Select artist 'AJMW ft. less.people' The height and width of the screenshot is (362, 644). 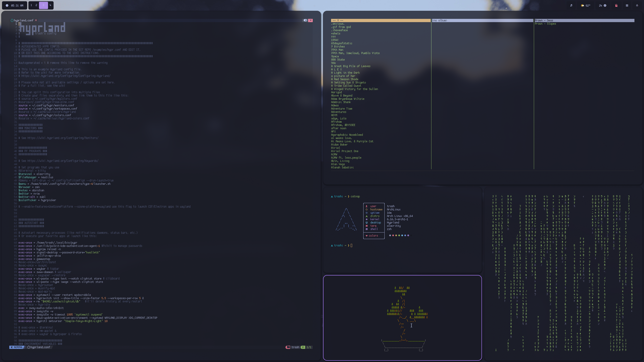pyautogui.click(x=346, y=158)
